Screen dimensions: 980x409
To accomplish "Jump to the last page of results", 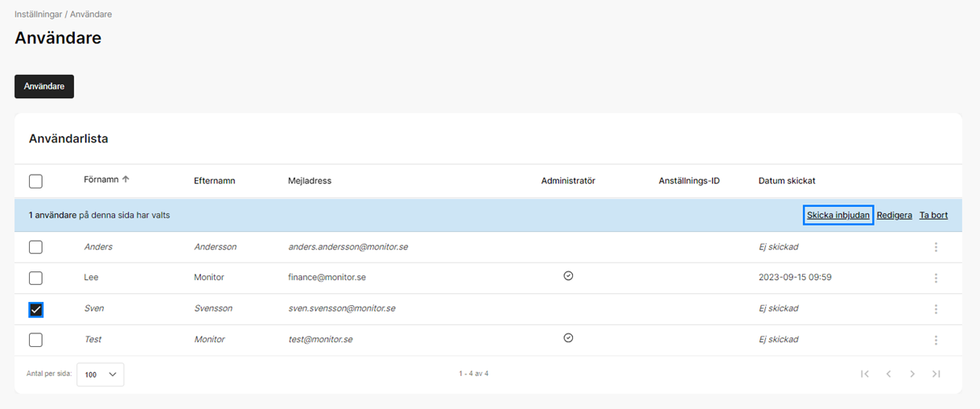I will 937,374.
